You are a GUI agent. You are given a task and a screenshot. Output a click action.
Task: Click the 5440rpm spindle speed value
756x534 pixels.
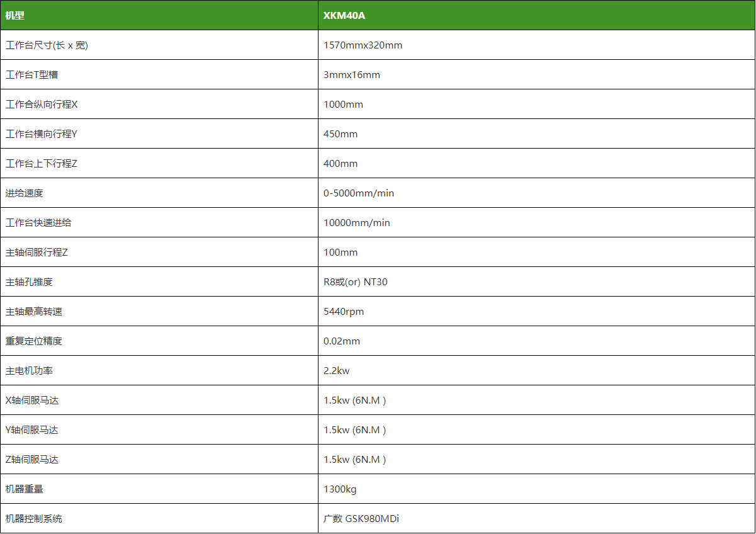pos(344,312)
